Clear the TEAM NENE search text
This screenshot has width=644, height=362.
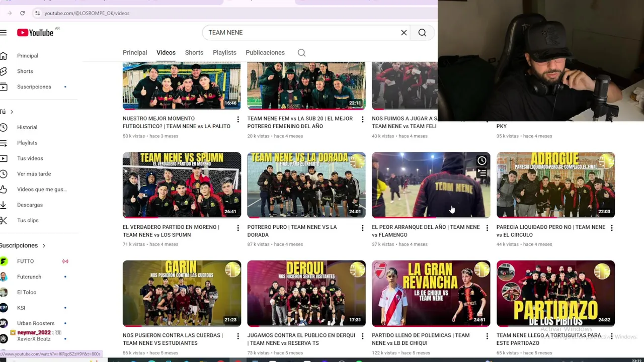(404, 33)
